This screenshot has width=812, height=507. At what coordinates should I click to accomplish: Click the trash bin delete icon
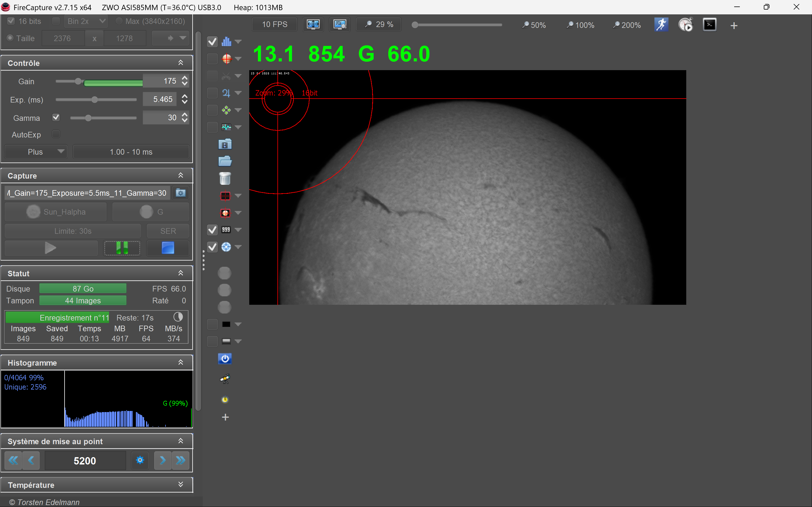pos(225,178)
